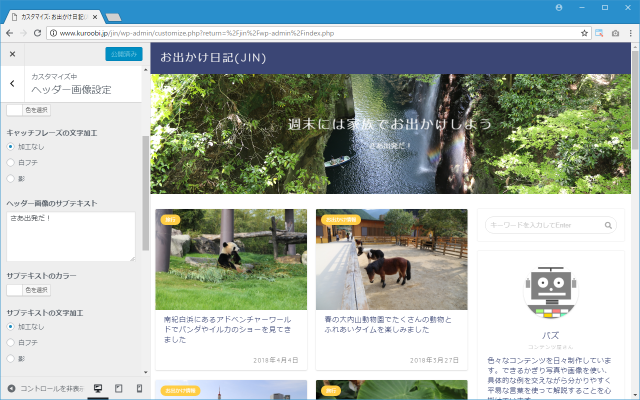Select 白フチ for サブテキストの文字加工

tap(11, 342)
